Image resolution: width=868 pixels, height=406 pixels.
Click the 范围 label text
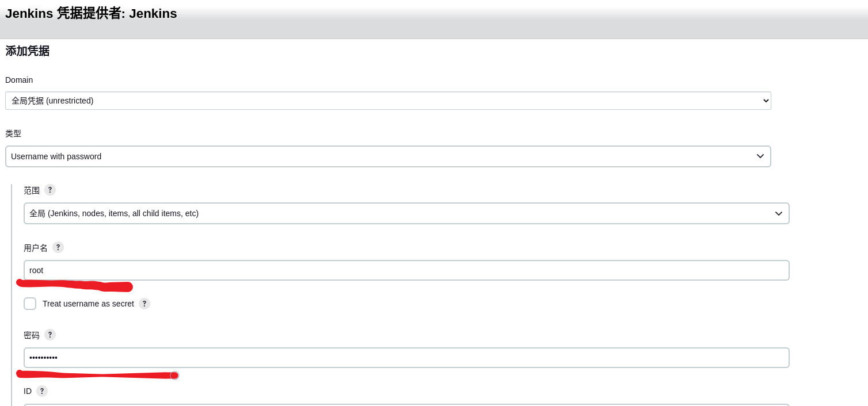(x=32, y=190)
